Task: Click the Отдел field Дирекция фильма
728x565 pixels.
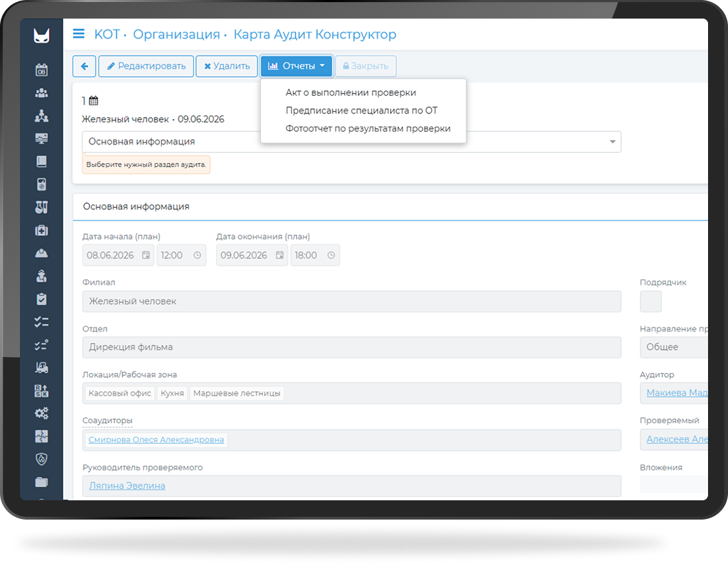Action: [x=352, y=348]
